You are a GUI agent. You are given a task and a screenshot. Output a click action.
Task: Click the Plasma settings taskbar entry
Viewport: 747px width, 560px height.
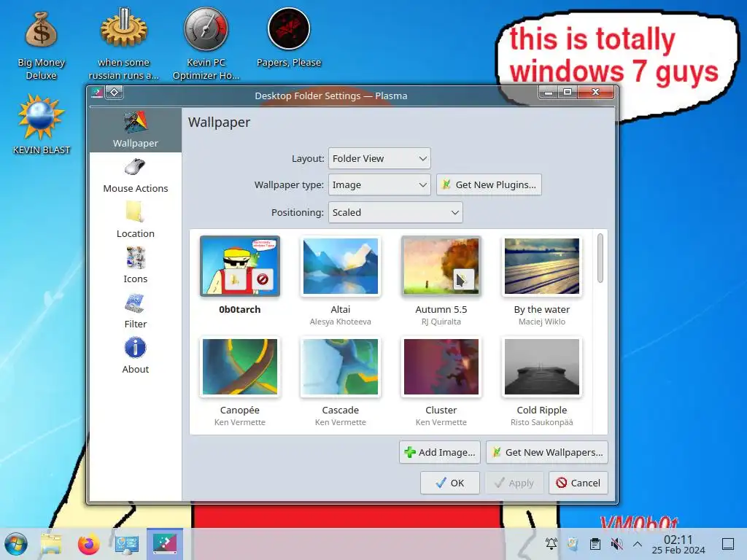[165, 543]
